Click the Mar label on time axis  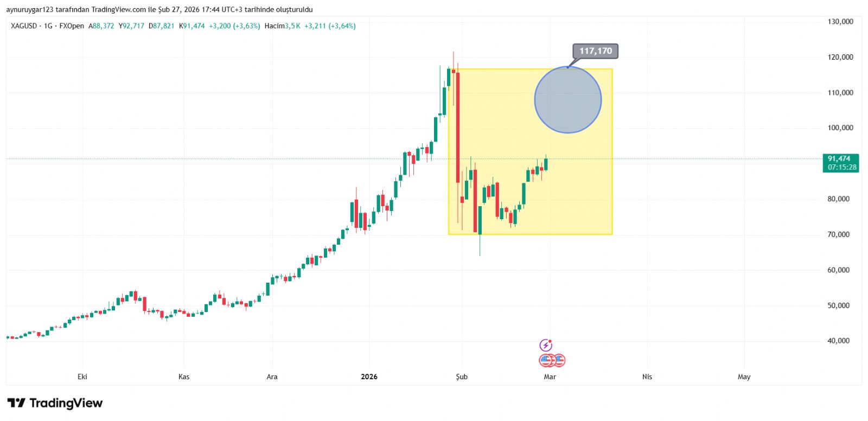click(550, 377)
